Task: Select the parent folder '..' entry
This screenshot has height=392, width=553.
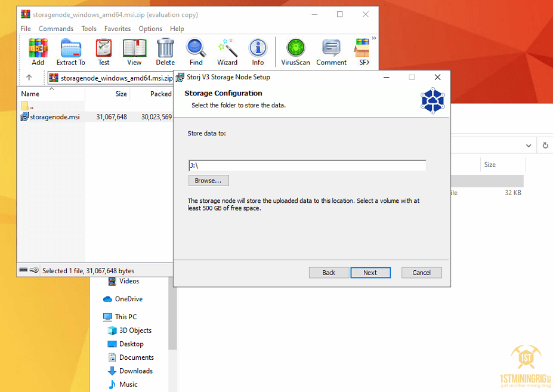Action: (27, 106)
